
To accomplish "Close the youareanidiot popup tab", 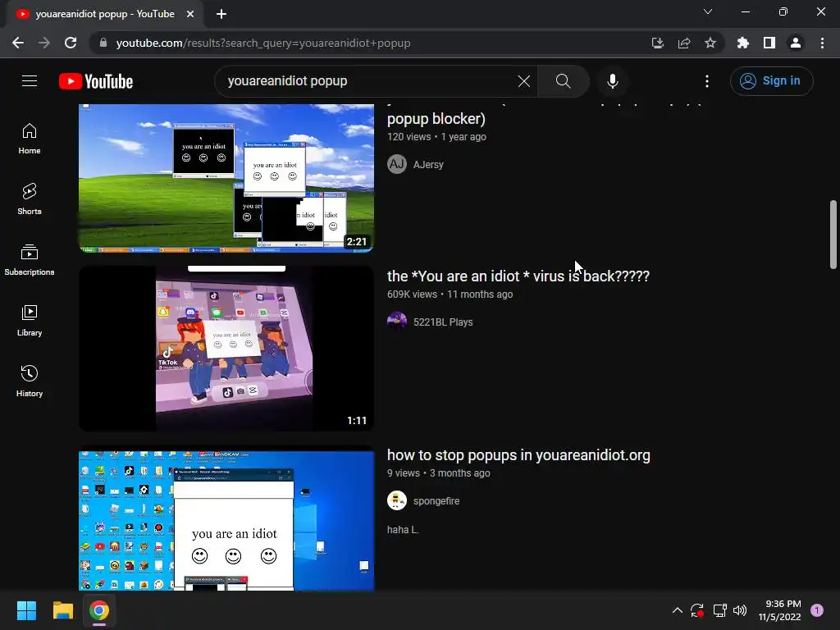I will click(x=190, y=14).
